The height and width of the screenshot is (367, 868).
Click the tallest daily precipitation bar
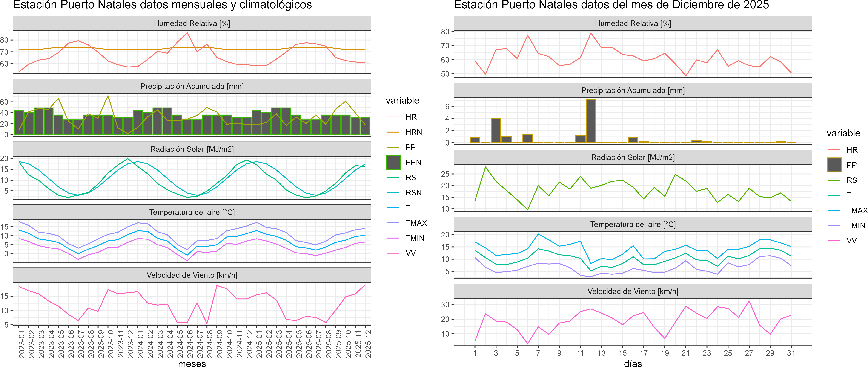(x=591, y=121)
